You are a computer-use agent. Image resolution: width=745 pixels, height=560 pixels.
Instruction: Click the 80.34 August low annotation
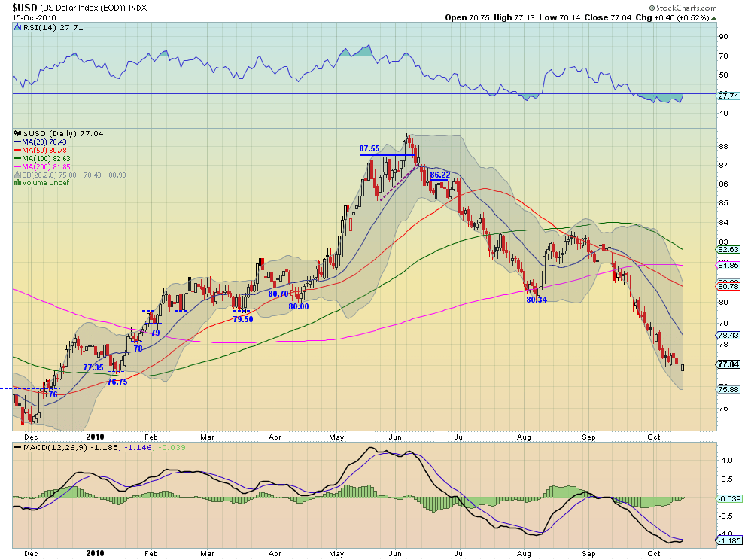point(537,300)
